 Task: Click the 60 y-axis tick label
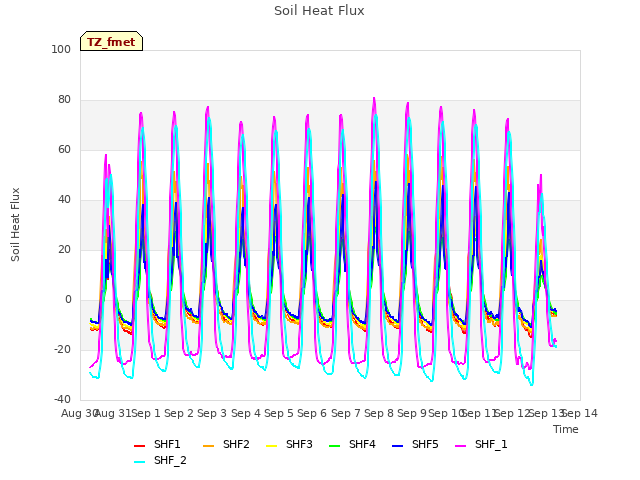tap(64, 149)
